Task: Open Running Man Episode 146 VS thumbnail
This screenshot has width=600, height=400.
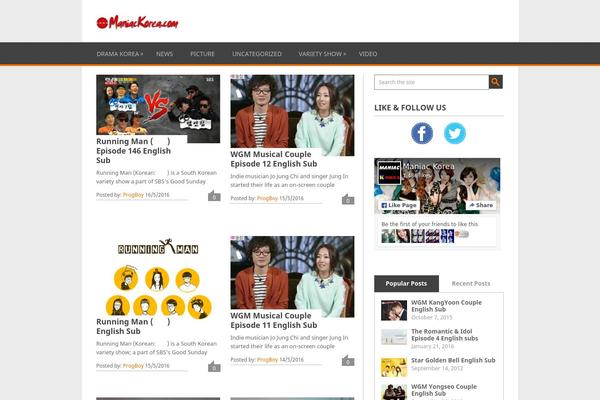Action: 158,104
